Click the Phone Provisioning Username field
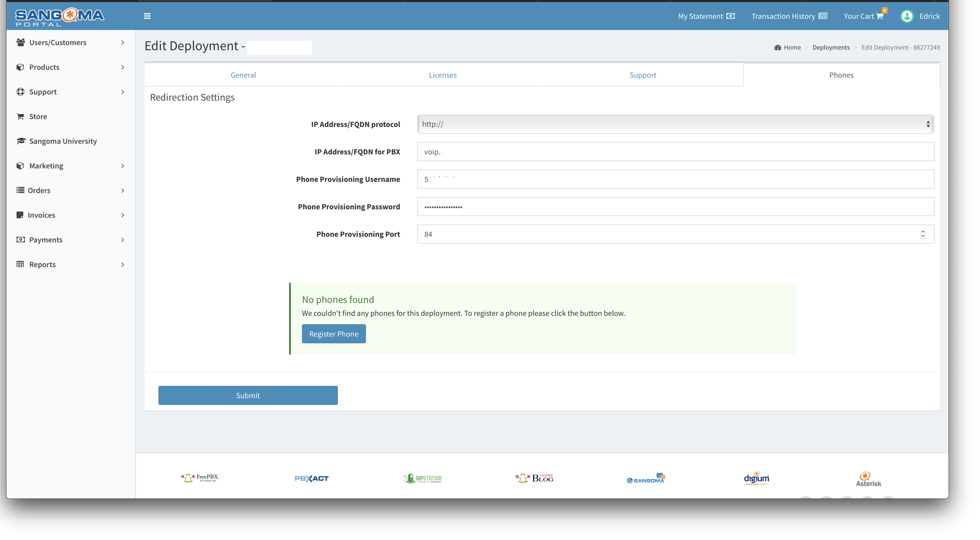This screenshot has width=980, height=540. [676, 179]
